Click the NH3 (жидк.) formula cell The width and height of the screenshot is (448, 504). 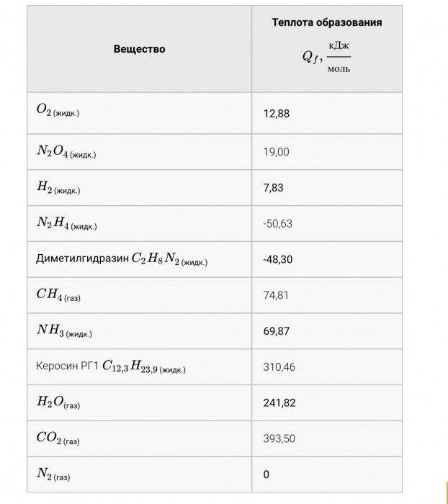pyautogui.click(x=139, y=331)
